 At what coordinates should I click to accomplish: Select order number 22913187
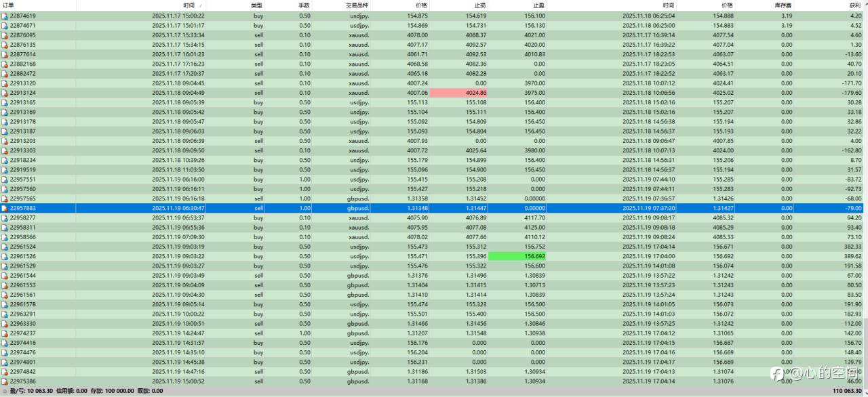tap(23, 131)
